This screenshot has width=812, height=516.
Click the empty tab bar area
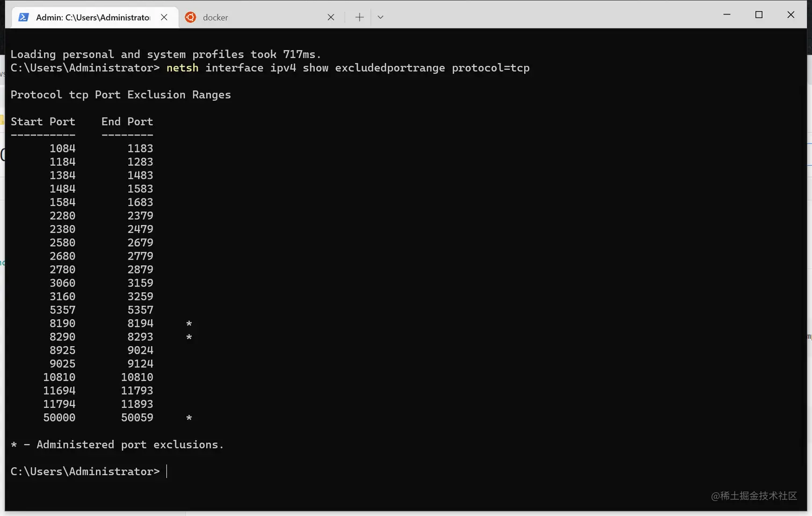coord(548,17)
